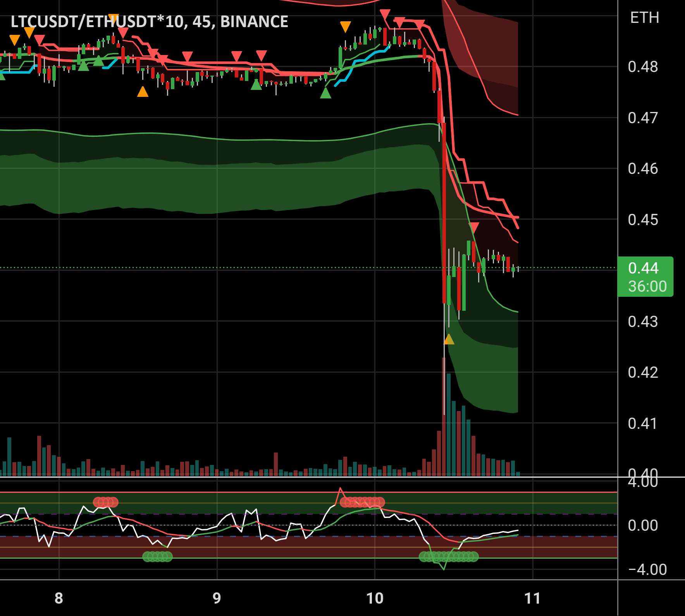Screen dimensions: 685x616
Task: Click the 0.00 oscillator axis label
Action: [643, 525]
